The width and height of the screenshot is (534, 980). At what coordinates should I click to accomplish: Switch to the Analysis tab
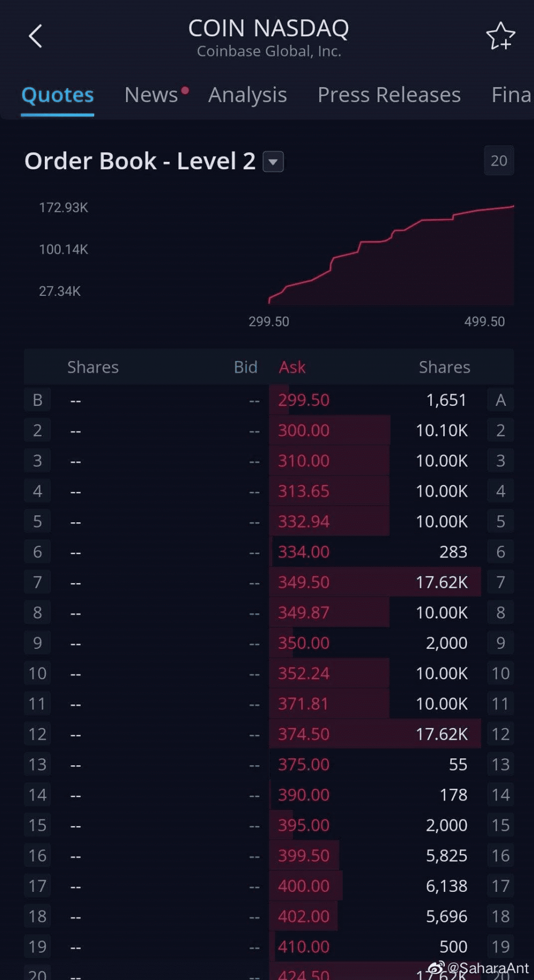247,94
